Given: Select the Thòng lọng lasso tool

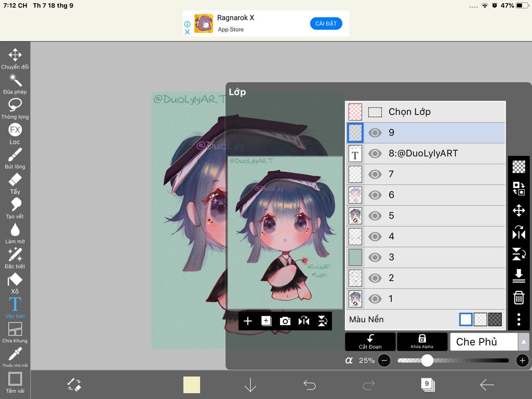Looking at the screenshot, I should pyautogui.click(x=15, y=109).
